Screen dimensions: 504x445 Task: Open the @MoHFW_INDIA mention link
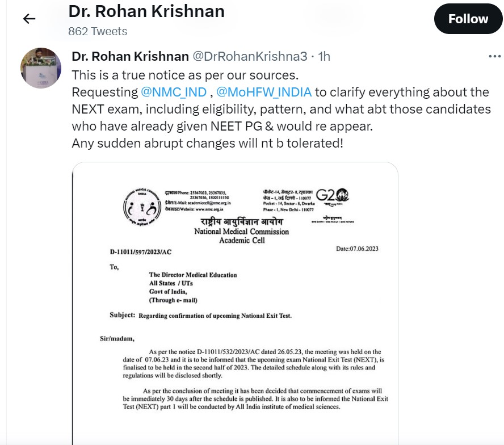tap(264, 92)
